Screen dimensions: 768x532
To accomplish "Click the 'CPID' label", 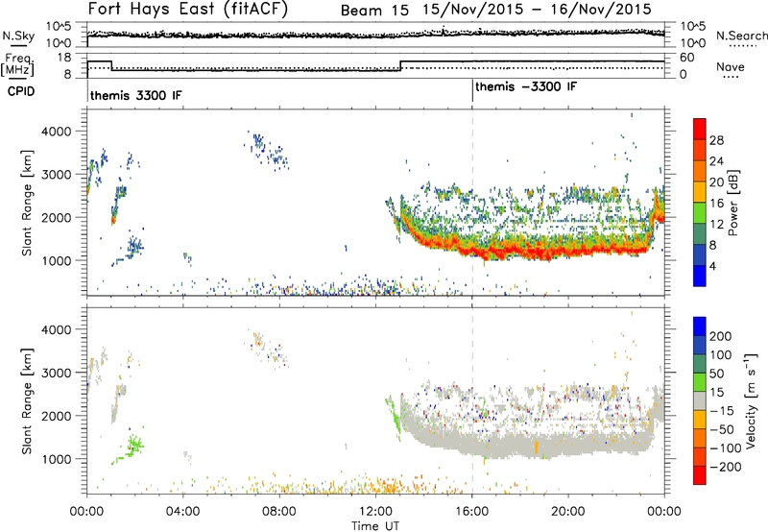I will [21, 91].
